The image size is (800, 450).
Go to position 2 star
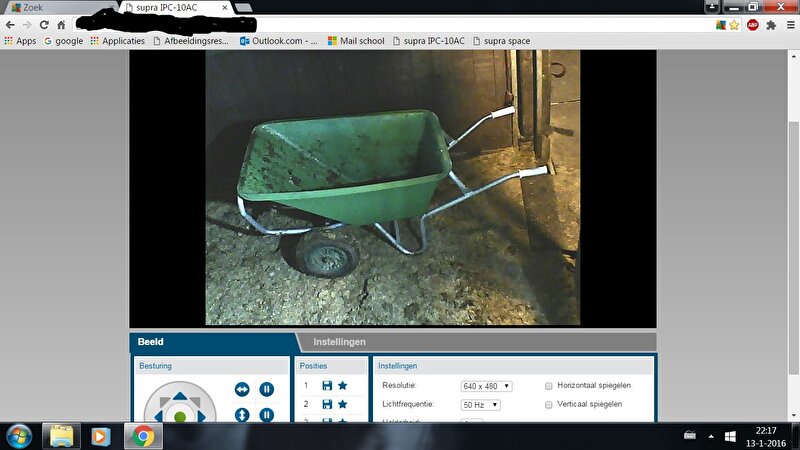tap(343, 404)
